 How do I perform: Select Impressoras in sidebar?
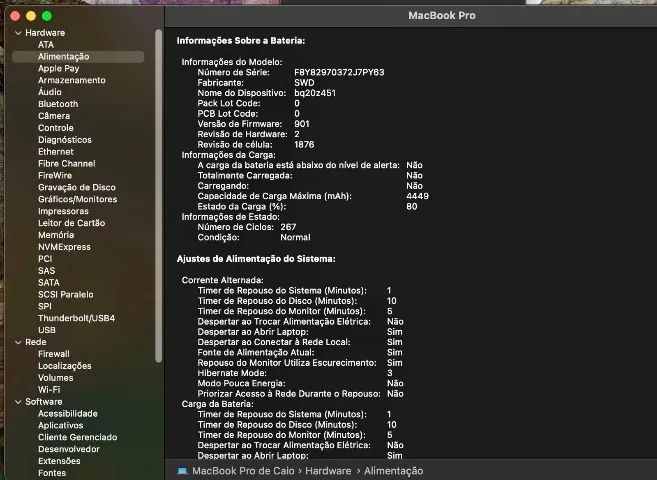pos(63,211)
